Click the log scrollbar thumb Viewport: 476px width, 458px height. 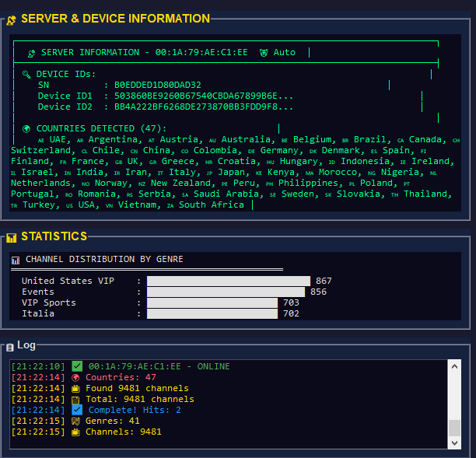click(x=454, y=428)
